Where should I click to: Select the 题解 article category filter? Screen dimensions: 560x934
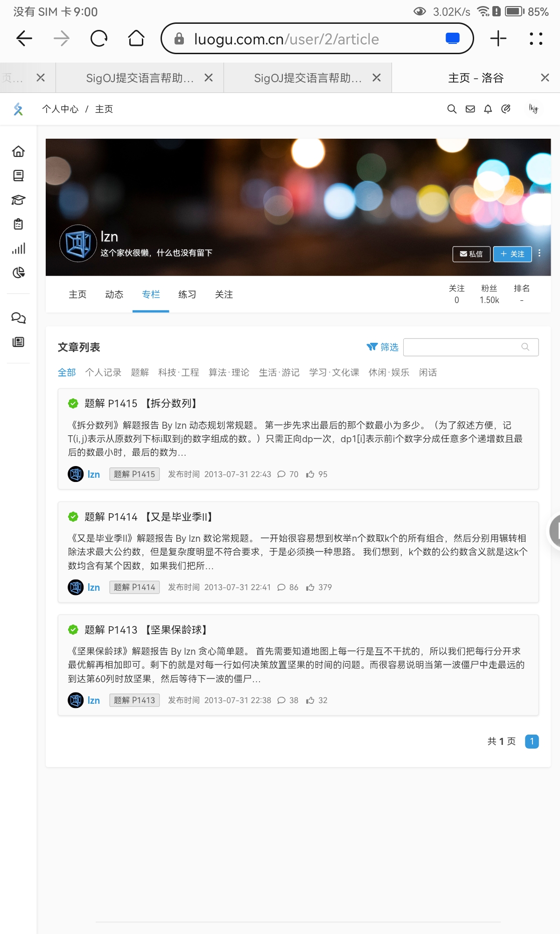pyautogui.click(x=140, y=373)
